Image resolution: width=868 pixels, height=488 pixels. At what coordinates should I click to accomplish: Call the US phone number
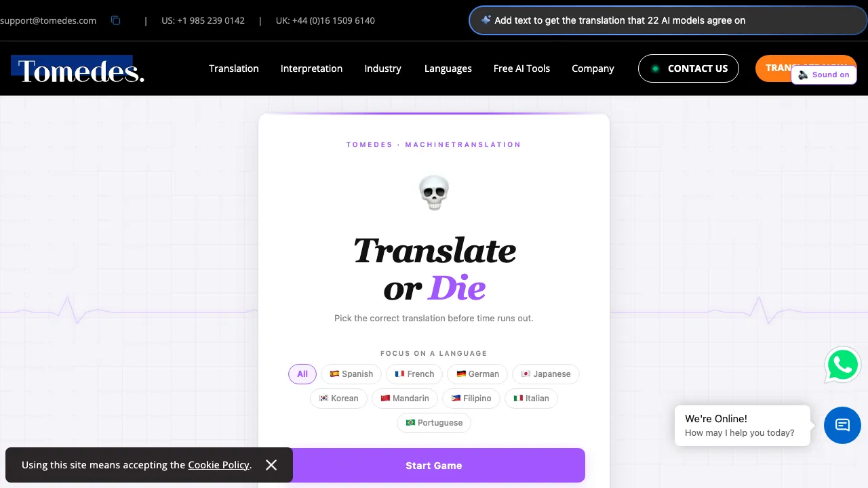(203, 20)
